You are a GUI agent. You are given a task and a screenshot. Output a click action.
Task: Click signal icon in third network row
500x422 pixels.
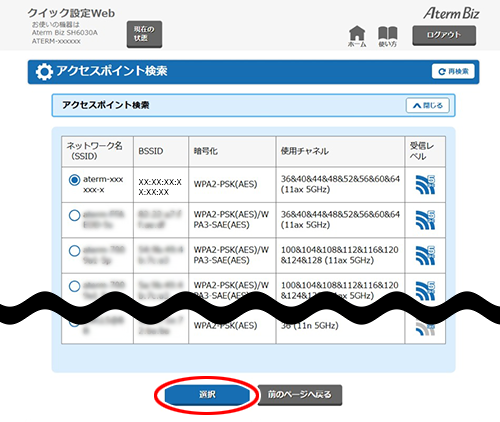(425, 255)
